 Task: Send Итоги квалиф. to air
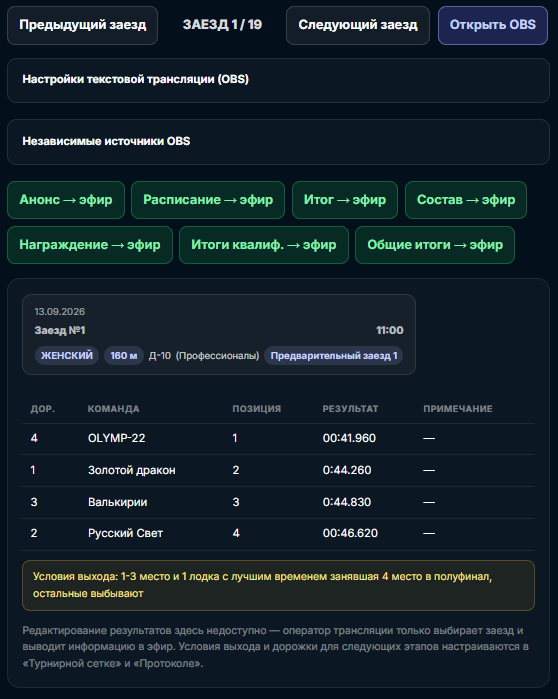click(x=263, y=245)
